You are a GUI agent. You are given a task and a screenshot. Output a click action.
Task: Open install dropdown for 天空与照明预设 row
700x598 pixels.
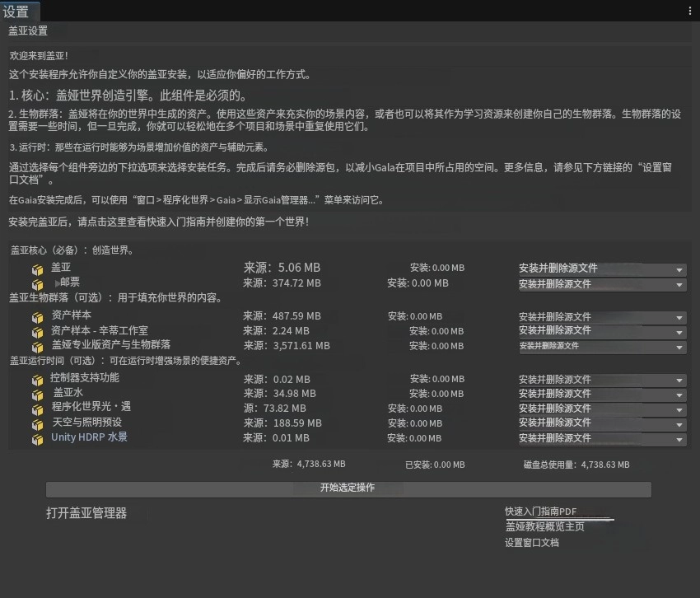(x=602, y=423)
